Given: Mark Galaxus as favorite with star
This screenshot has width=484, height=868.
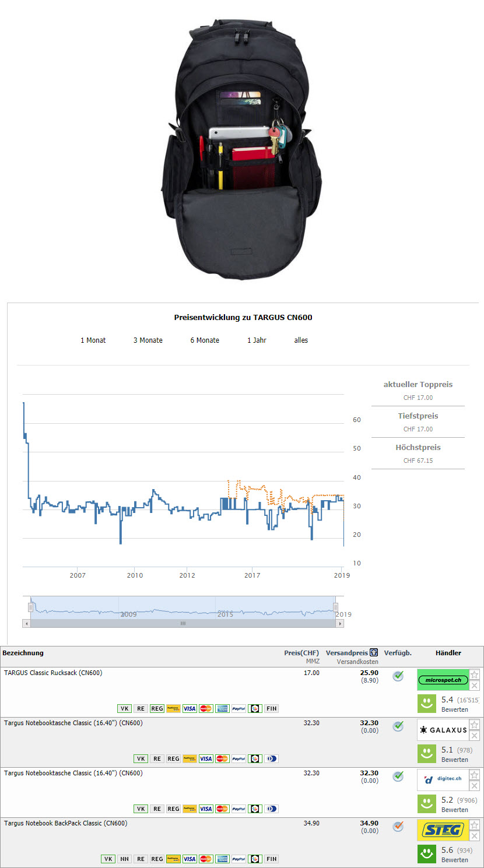Looking at the screenshot, I should pos(475,725).
